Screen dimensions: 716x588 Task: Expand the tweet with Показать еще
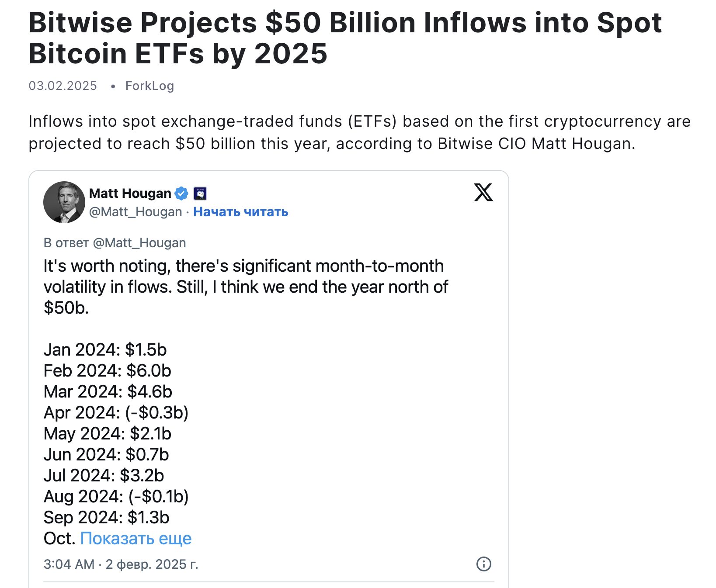coord(136,539)
